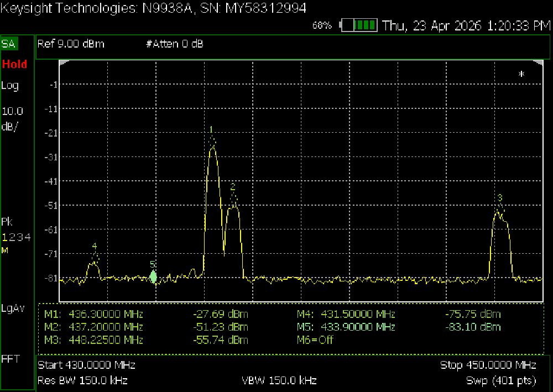Click the FFT sweep type label
This screenshot has width=553, height=392.
[x=11, y=359]
